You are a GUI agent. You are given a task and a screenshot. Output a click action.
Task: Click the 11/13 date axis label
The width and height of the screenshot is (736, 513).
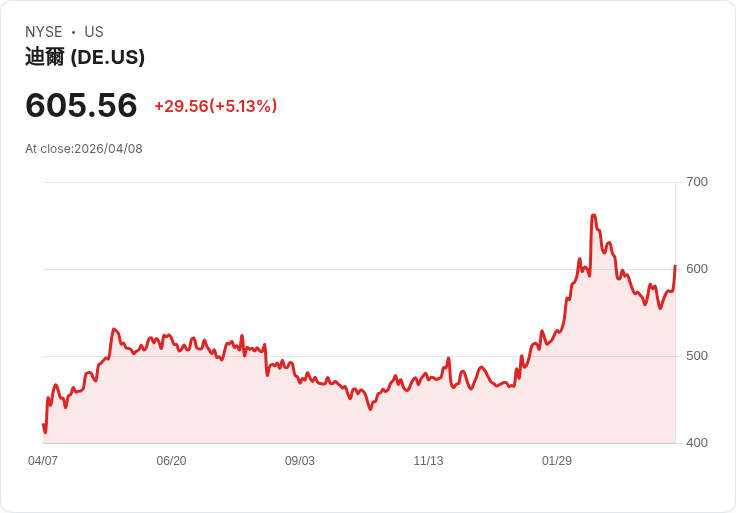tap(428, 460)
